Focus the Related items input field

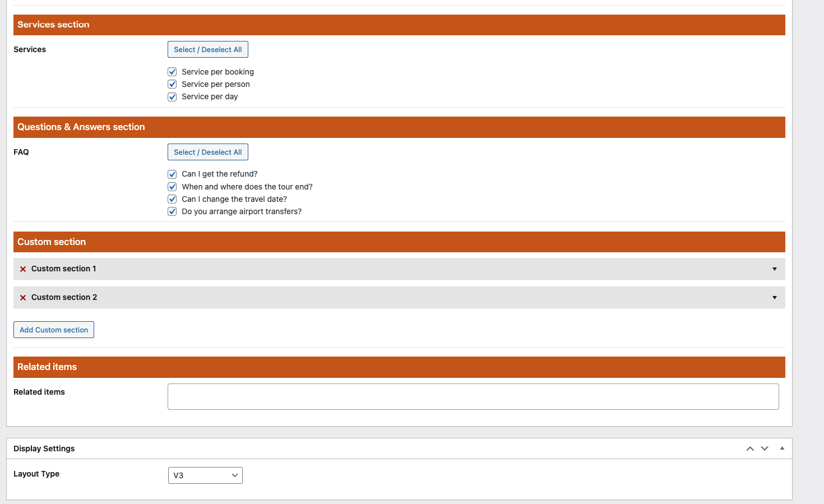click(473, 396)
